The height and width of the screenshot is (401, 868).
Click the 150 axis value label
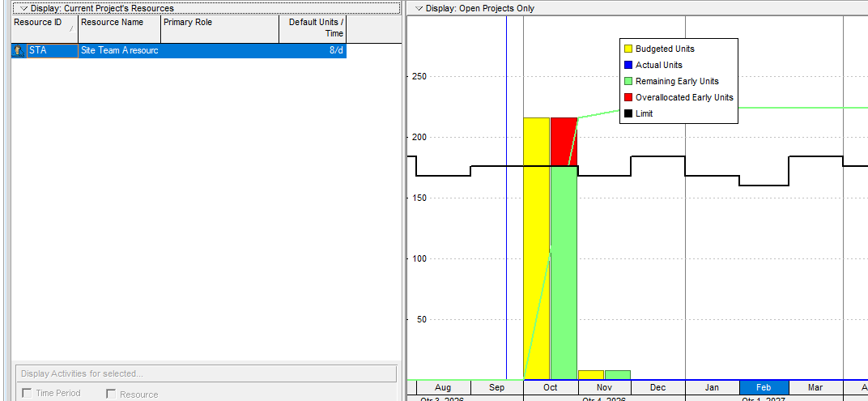point(421,198)
